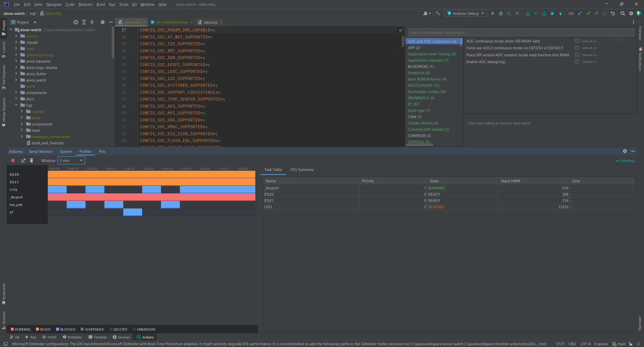The height and width of the screenshot is (347, 644).
Task: Expand the main folder under lvgl
Action: pyautogui.click(x=22, y=130)
